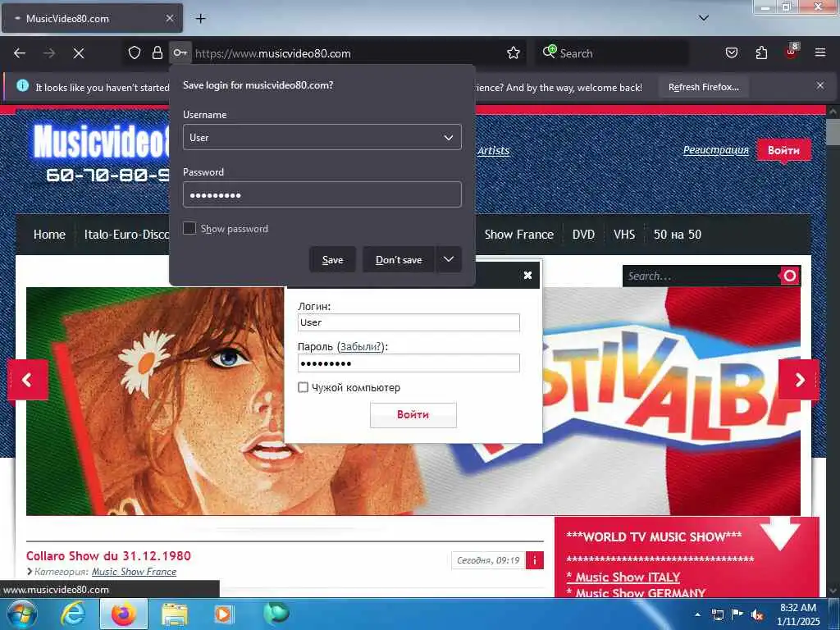
Task: Tick the Show password checkbox
Action: coord(189,228)
